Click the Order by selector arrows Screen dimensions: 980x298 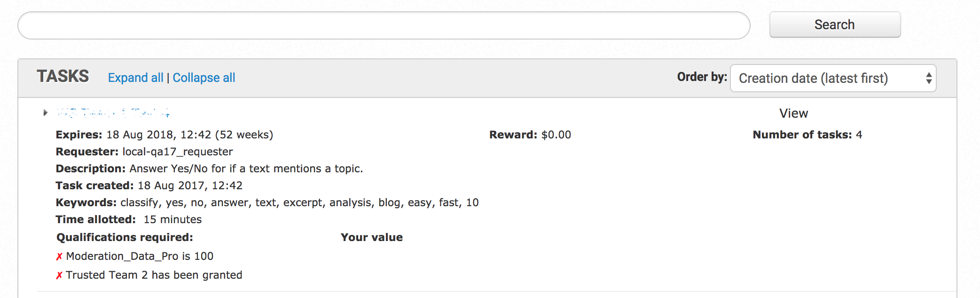(x=929, y=78)
